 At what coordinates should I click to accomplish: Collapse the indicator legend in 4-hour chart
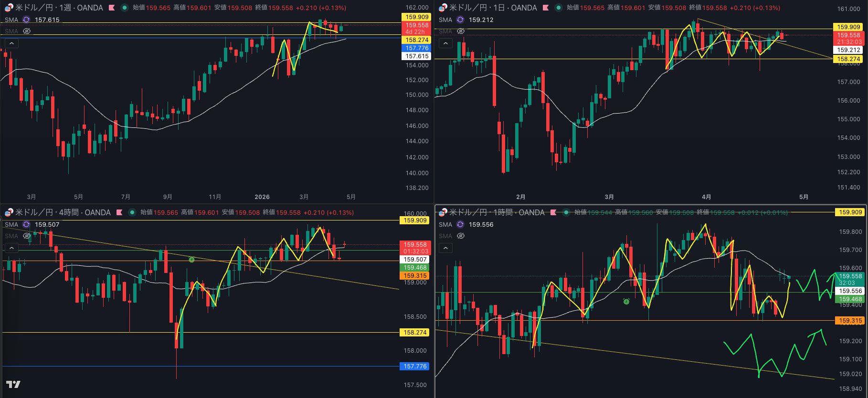11,248
